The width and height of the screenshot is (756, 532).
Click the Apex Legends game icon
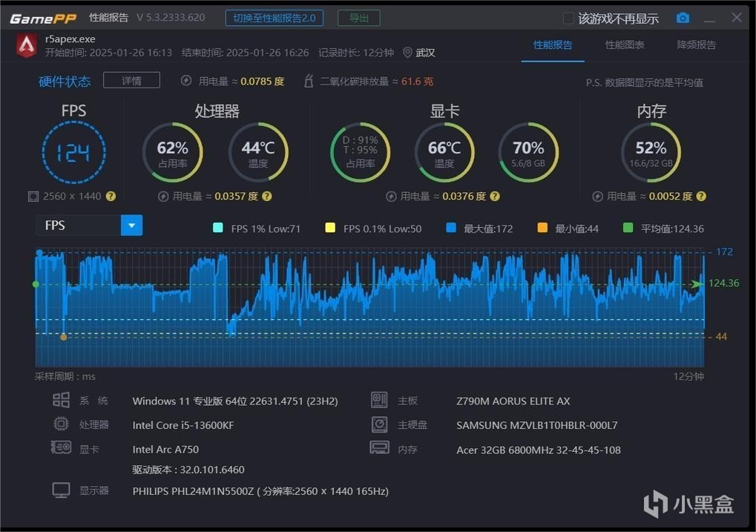coord(27,46)
